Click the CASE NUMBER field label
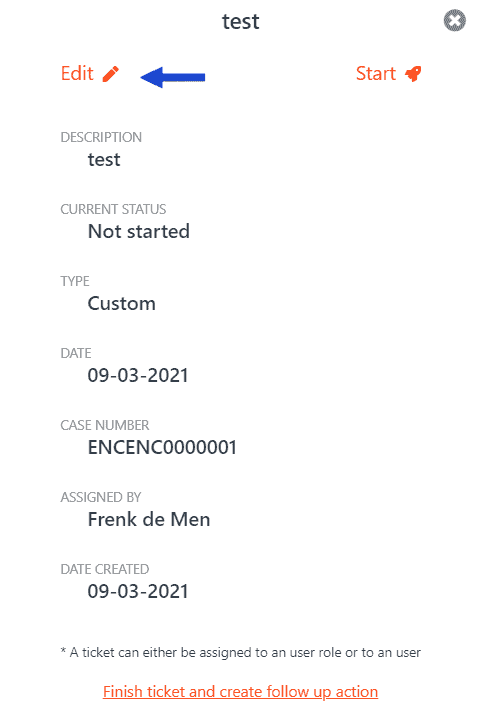 (x=105, y=425)
